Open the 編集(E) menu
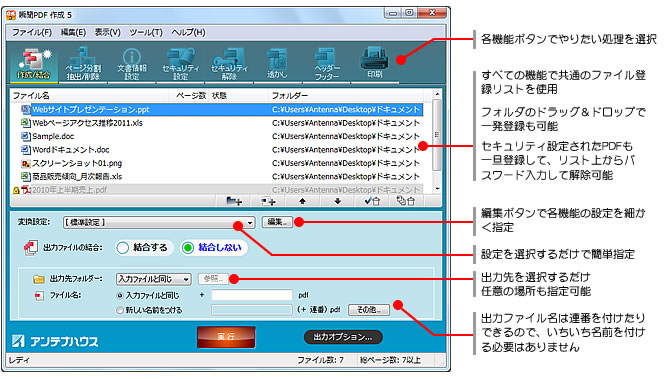670x379 pixels. pos(73,32)
